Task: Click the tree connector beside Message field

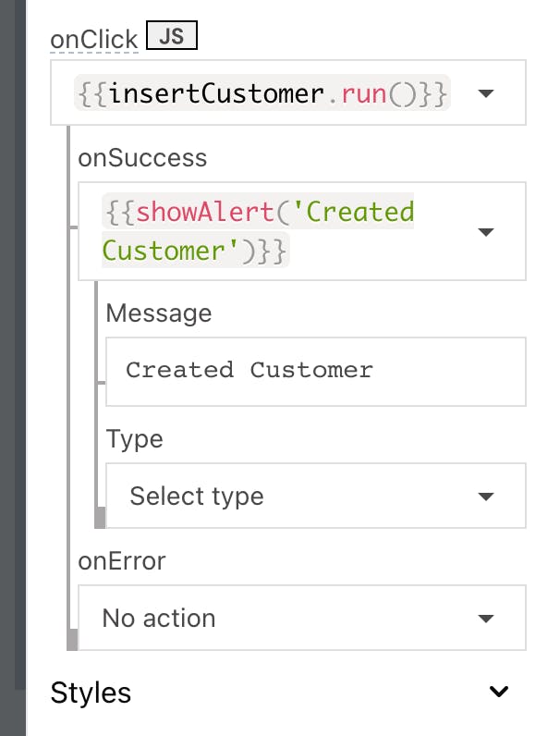Action: [x=100, y=381]
